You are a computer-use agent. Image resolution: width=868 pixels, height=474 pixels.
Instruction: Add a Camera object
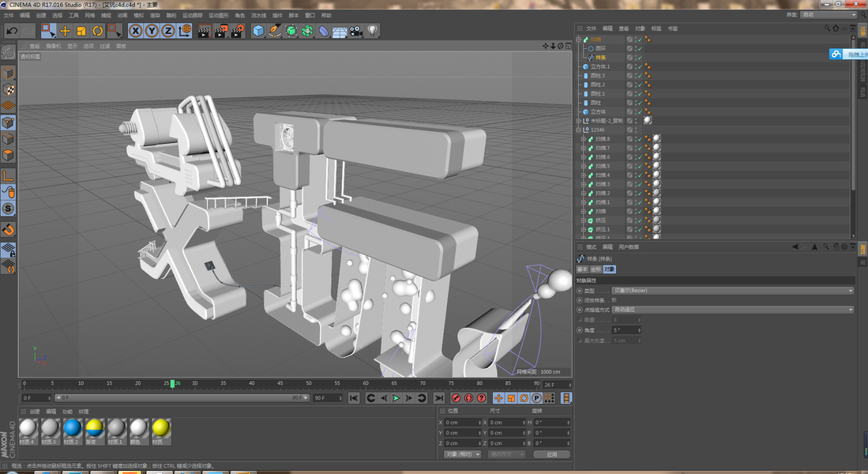(356, 31)
